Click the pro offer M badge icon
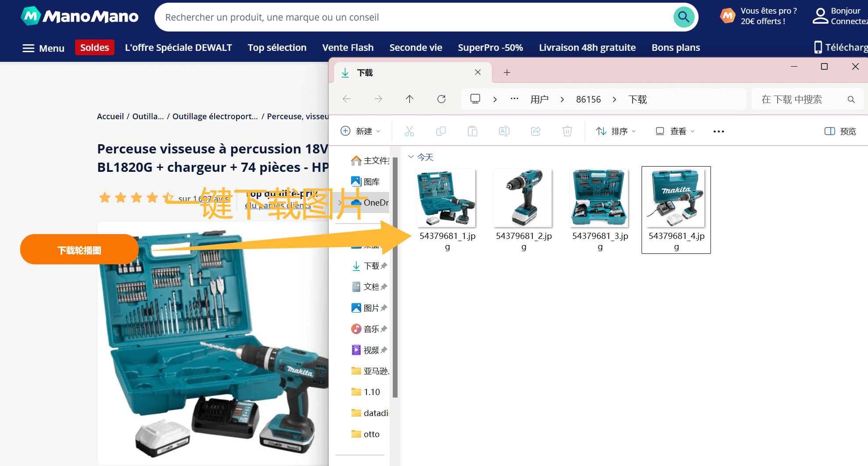Viewport: 868px width, 466px height. (x=728, y=16)
